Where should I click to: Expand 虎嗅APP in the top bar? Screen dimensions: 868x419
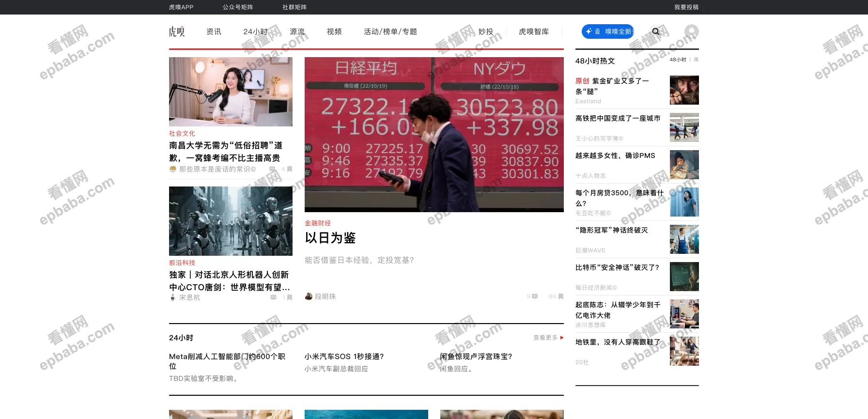[x=181, y=7]
